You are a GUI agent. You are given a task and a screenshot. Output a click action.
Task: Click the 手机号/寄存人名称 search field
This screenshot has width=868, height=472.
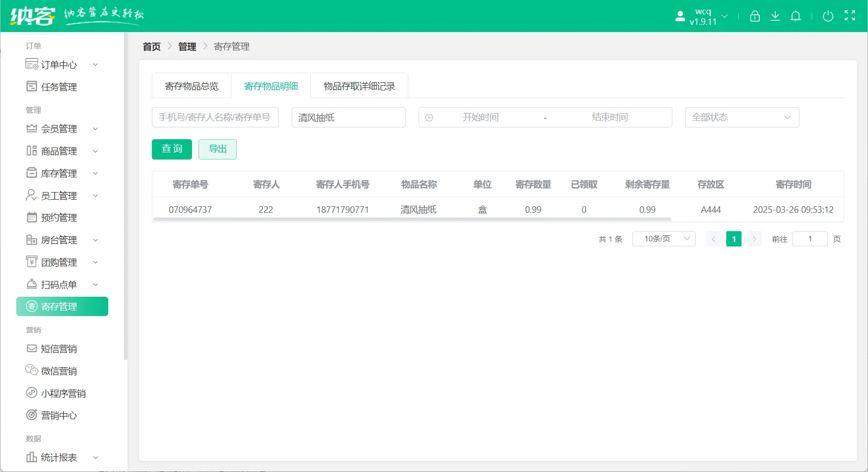[215, 117]
